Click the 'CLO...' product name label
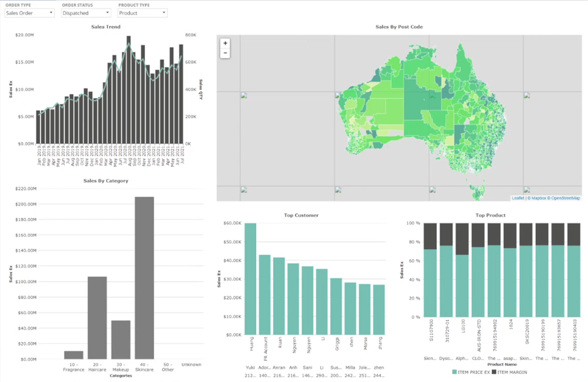This screenshot has height=382, width=588. [x=478, y=358]
